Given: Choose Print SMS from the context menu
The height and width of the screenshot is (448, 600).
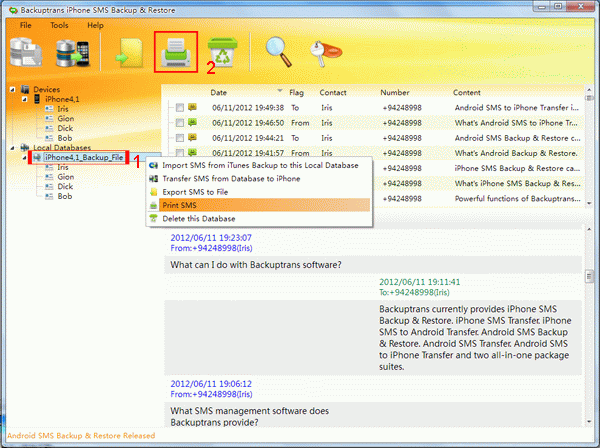Looking at the screenshot, I should coord(181,205).
